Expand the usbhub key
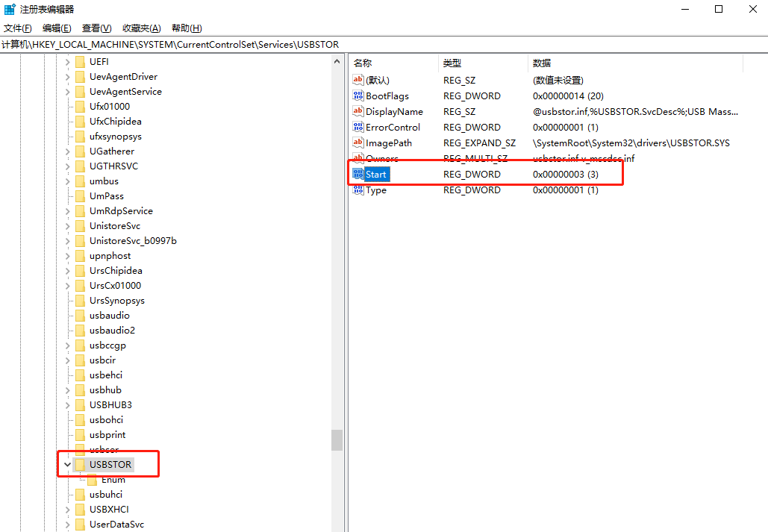Screen dimensions: 768x532 click(67, 389)
